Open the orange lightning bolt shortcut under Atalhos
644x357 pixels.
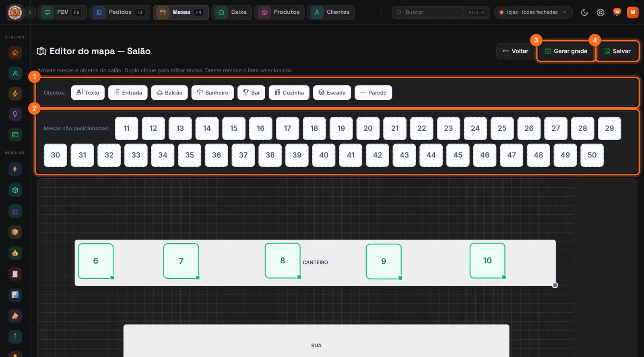pos(15,94)
